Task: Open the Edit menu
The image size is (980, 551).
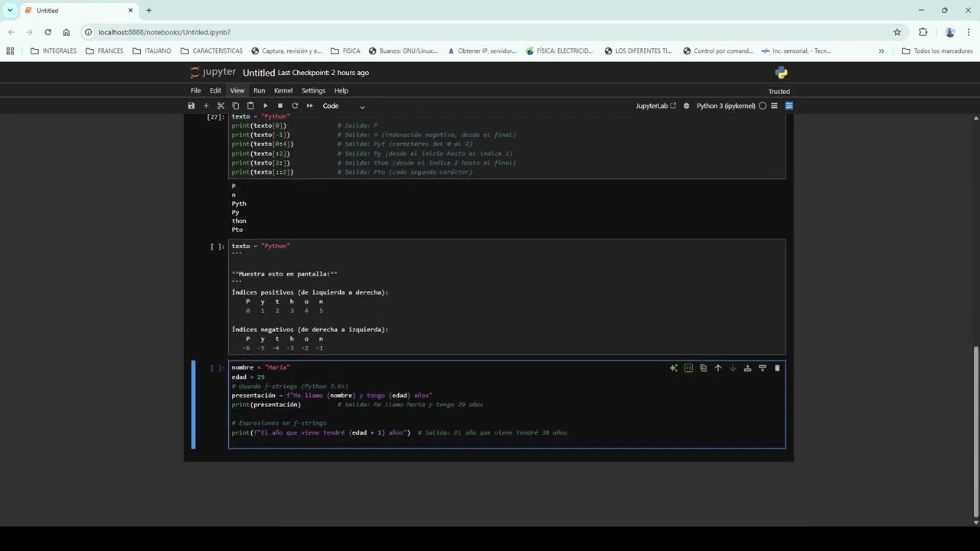Action: click(215, 90)
